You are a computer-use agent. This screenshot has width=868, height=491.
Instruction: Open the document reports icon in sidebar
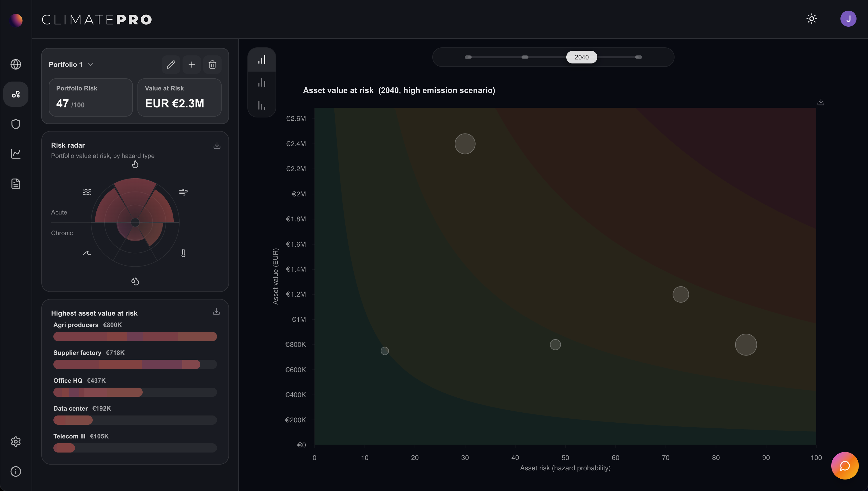[x=15, y=184]
